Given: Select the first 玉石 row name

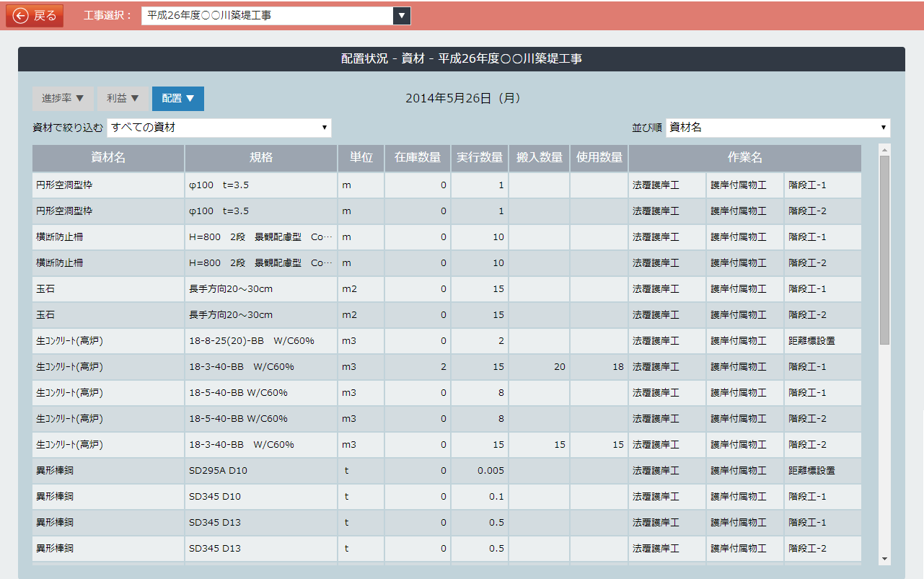Looking at the screenshot, I should [45, 289].
